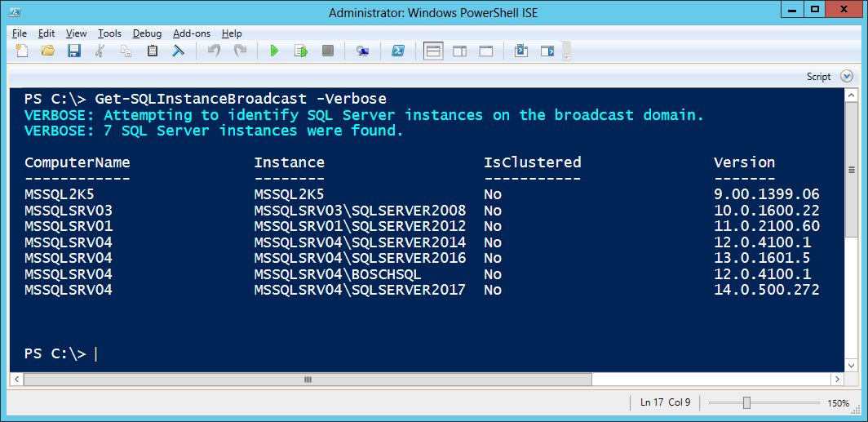Show script pane on top layout
Viewport: 868px width, 422px height.
pyautogui.click(x=433, y=51)
